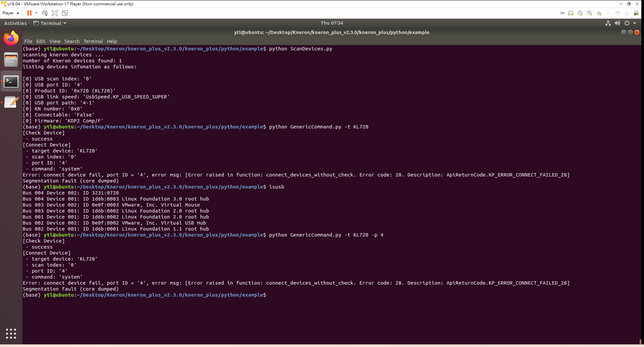The height and width of the screenshot is (347, 644).
Task: Open the clock calendar showing Thu 07:34
Action: coord(332,23)
